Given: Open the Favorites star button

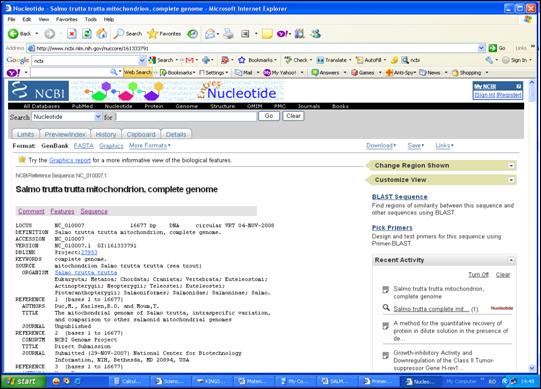Looking at the screenshot, I should click(x=152, y=33).
